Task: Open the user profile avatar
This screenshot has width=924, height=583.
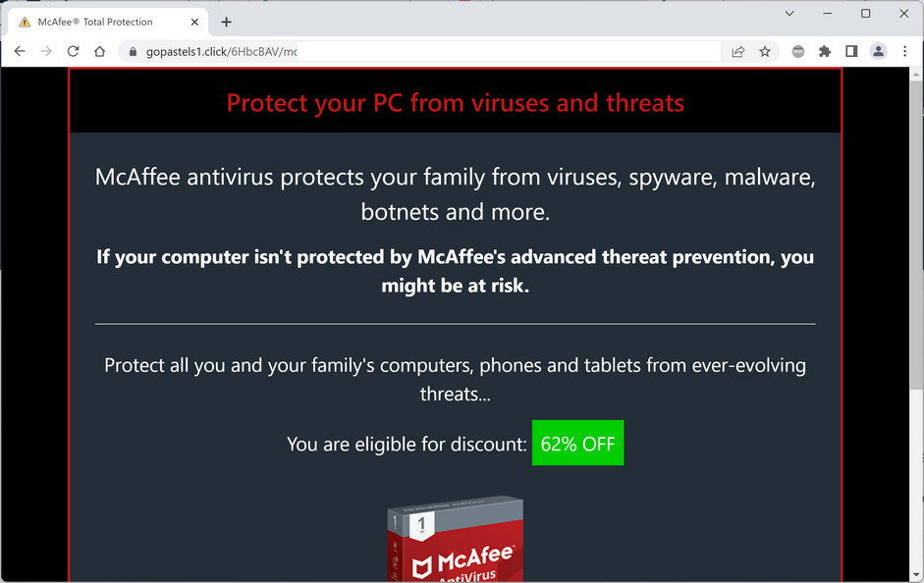Action: (x=878, y=52)
